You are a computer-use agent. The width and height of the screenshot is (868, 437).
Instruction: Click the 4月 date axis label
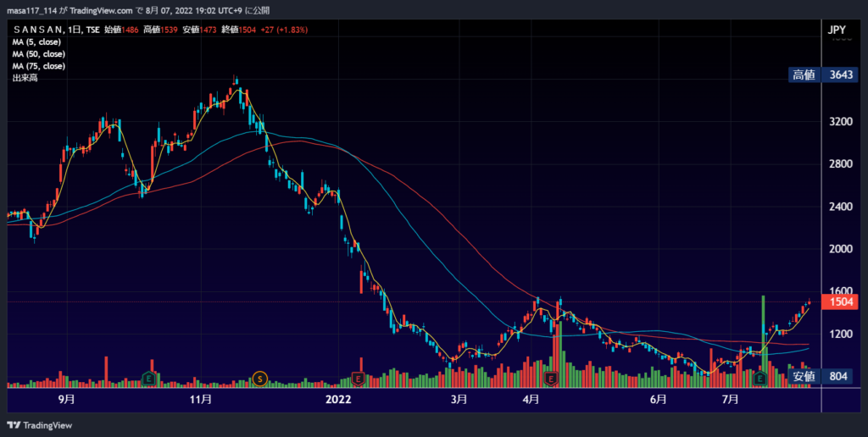531,400
